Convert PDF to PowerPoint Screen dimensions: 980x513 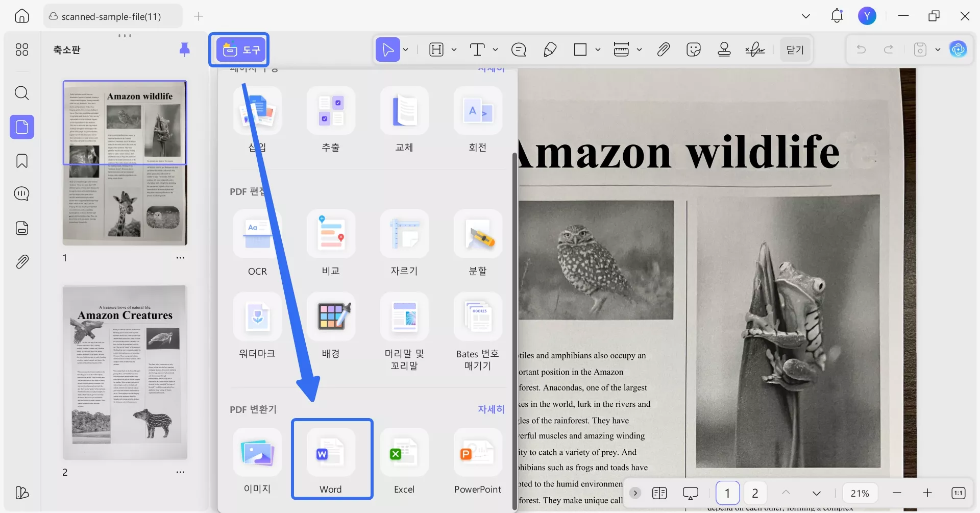click(x=478, y=461)
